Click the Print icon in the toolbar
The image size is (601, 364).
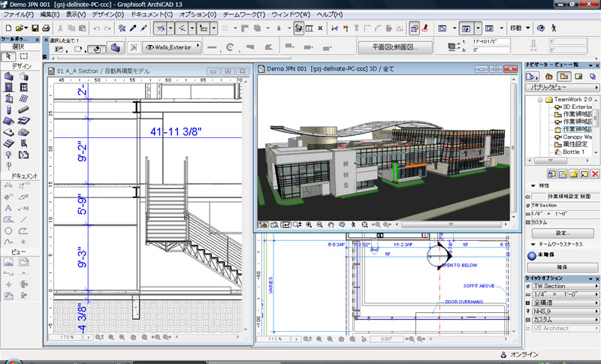tap(46, 28)
